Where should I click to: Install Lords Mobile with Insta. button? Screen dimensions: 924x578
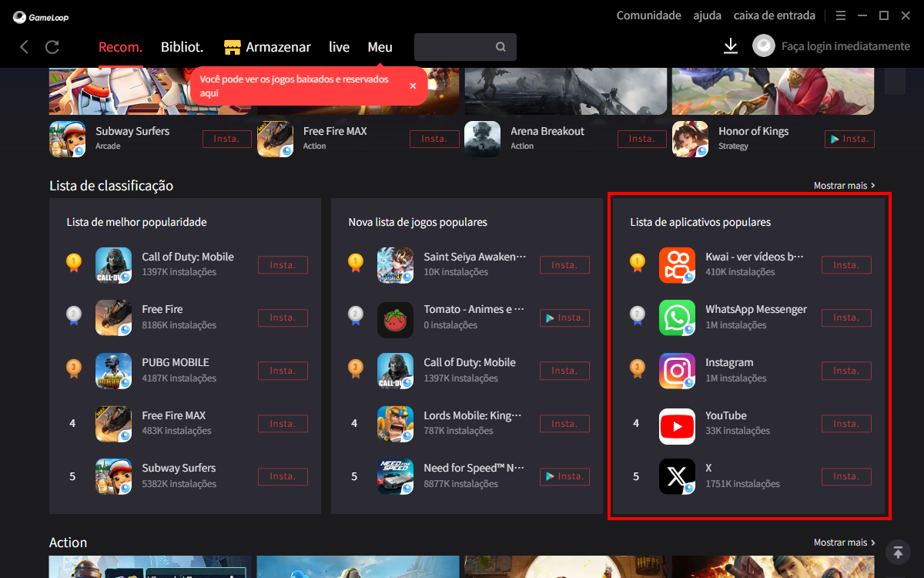[x=564, y=424]
